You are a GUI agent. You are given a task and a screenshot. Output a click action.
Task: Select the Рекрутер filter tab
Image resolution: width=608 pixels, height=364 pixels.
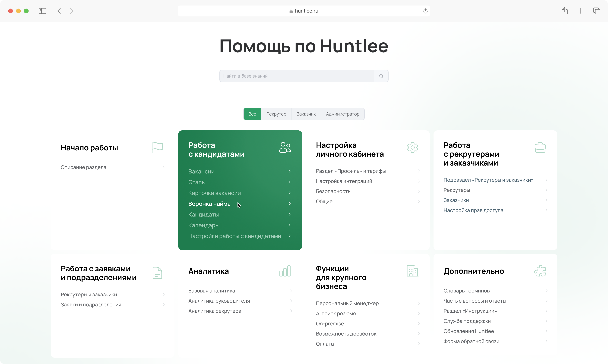tap(276, 114)
